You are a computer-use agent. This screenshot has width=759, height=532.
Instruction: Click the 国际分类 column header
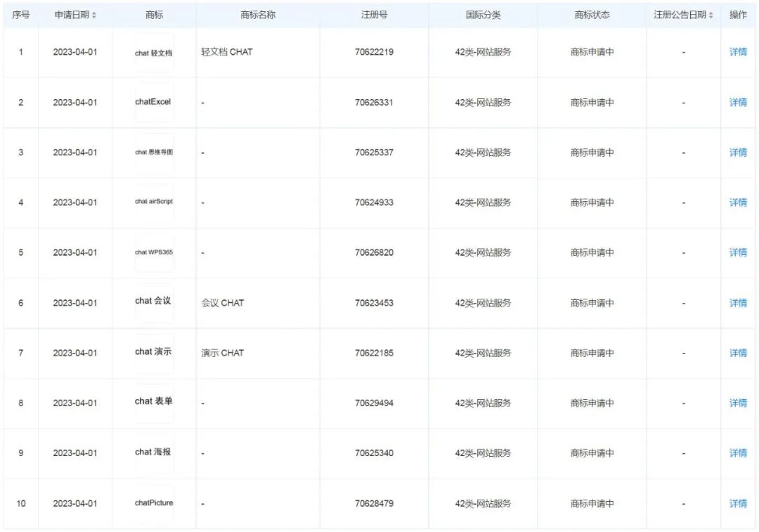pyautogui.click(x=483, y=15)
